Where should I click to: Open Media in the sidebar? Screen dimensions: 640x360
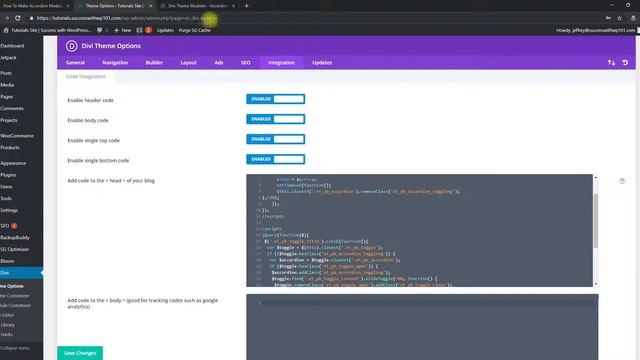(7, 85)
